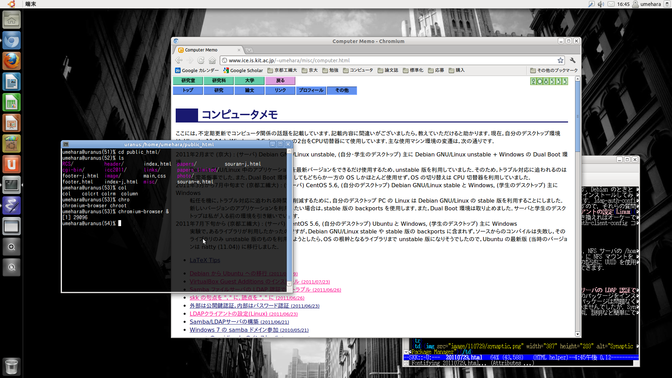
Task: Open LibreOffice Calc from the dock
Action: click(12, 102)
